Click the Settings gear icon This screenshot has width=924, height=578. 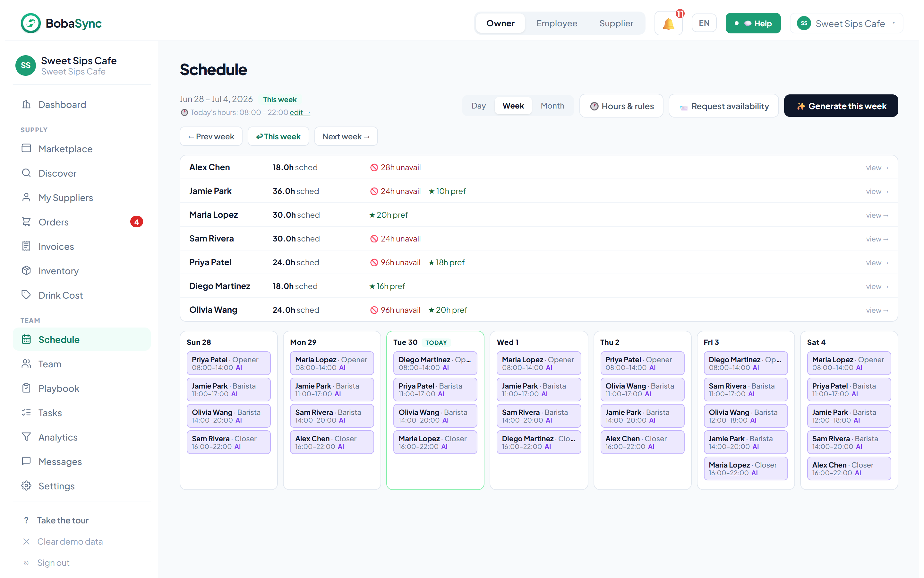[x=26, y=486]
